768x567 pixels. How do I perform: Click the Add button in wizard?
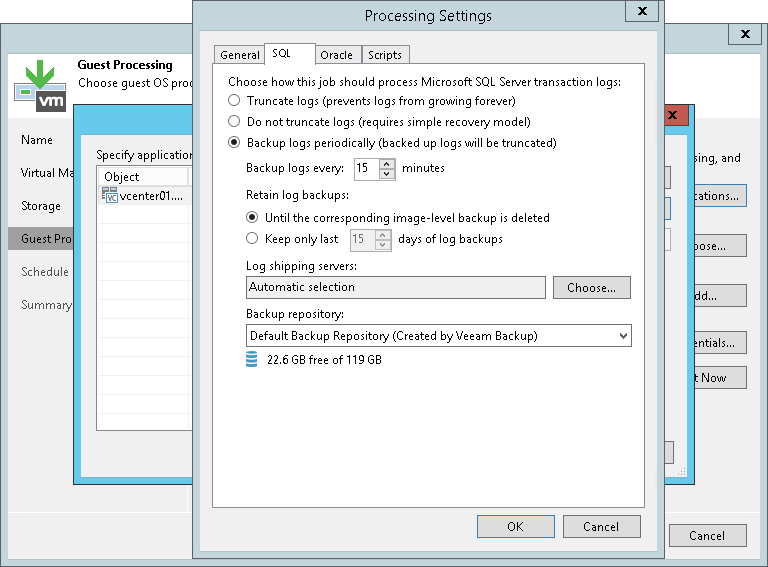point(720,296)
